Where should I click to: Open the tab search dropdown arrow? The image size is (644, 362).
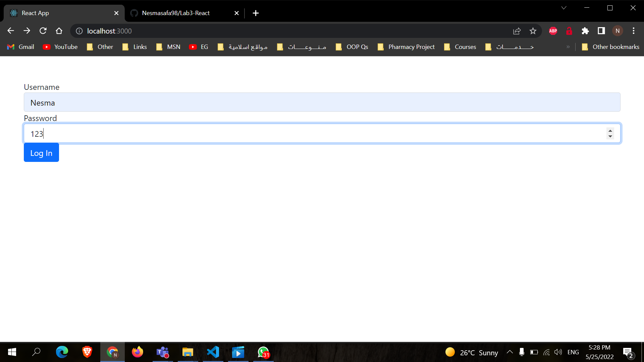pyautogui.click(x=564, y=8)
